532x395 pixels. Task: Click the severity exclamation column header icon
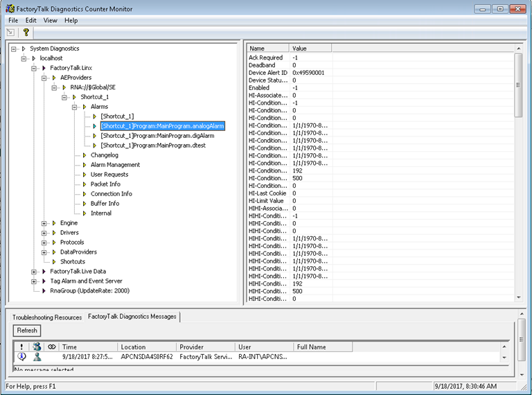[x=21, y=346]
